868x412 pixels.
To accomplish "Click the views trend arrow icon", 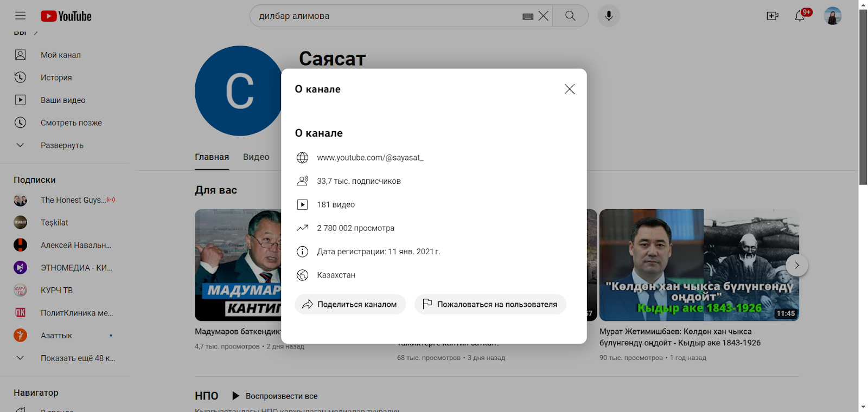I will pyautogui.click(x=302, y=228).
